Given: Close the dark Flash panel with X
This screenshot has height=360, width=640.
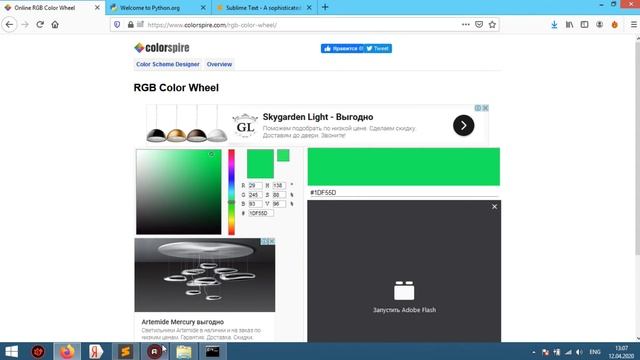Looking at the screenshot, I should pos(494,207).
